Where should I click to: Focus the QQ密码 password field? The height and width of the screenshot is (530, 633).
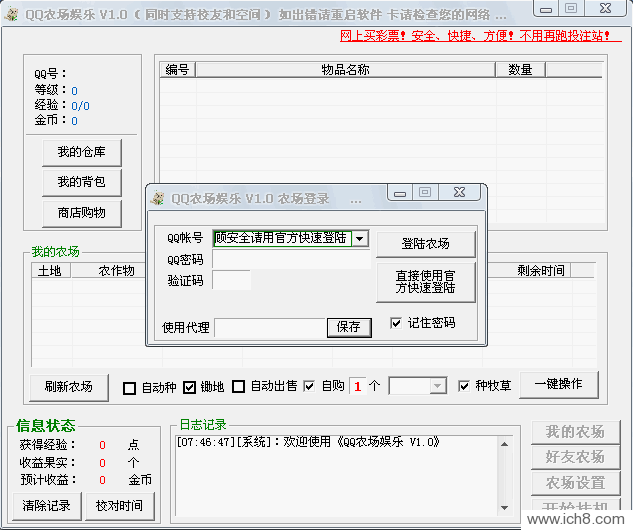click(x=290, y=260)
